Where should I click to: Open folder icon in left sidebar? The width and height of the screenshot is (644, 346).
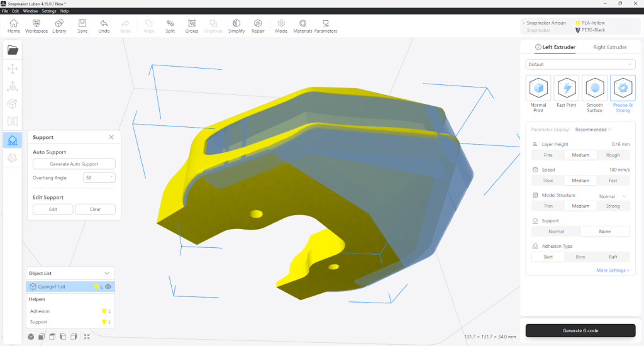pos(13,50)
